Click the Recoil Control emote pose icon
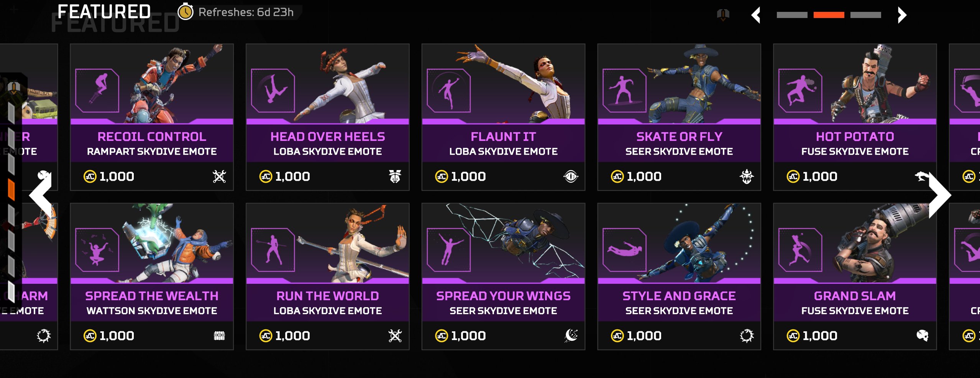The height and width of the screenshot is (378, 980). tap(97, 91)
